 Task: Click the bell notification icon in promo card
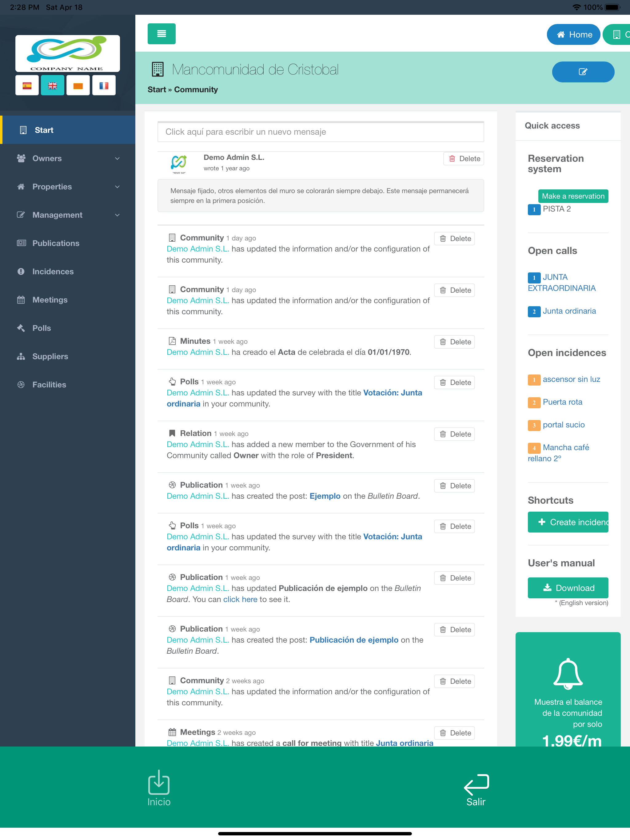click(x=568, y=674)
